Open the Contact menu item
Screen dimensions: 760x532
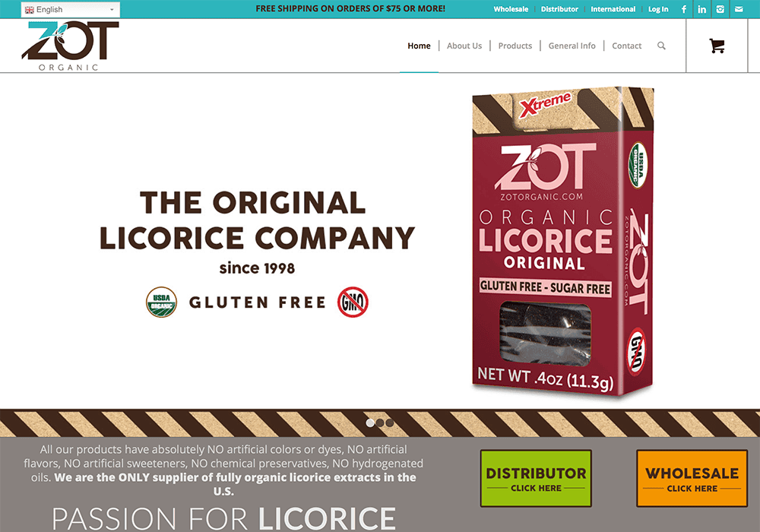[x=626, y=46]
